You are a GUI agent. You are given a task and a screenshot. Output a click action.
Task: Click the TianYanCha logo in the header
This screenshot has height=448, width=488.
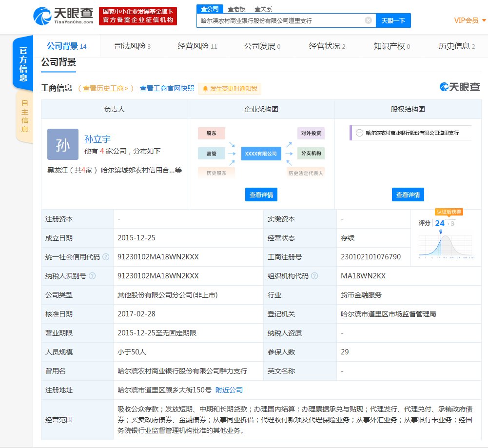(x=63, y=16)
